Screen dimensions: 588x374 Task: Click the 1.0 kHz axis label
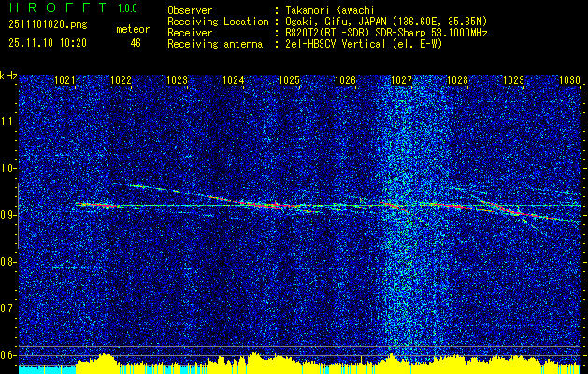tap(7, 168)
